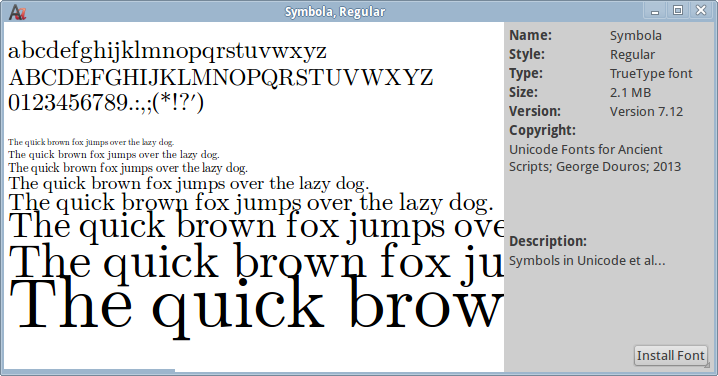Click the uppercase alphabet sample line
The image size is (718, 376).
point(220,77)
